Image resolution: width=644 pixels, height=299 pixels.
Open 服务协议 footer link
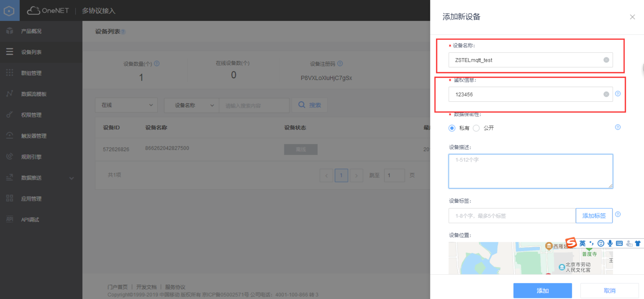[x=175, y=287]
